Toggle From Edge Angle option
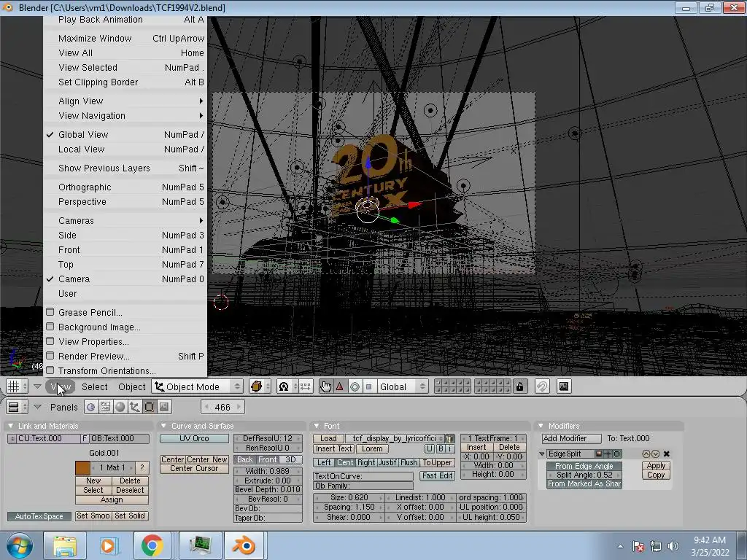The width and height of the screenshot is (747, 560). [x=584, y=466]
